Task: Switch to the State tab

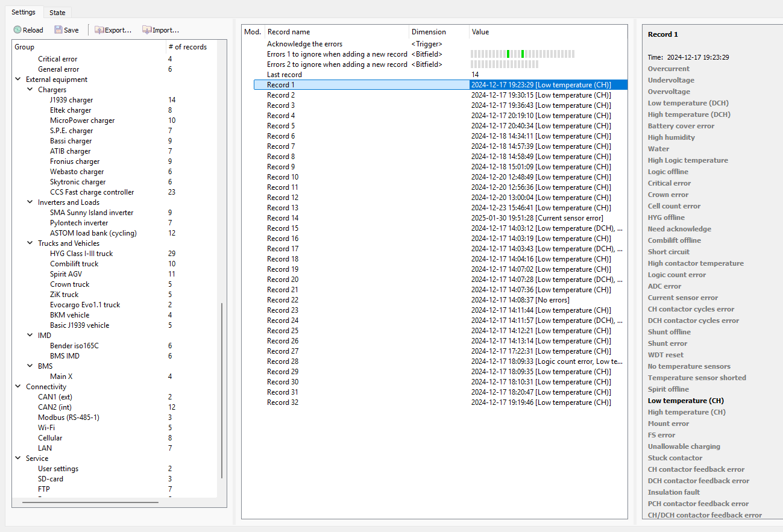Action: click(58, 13)
